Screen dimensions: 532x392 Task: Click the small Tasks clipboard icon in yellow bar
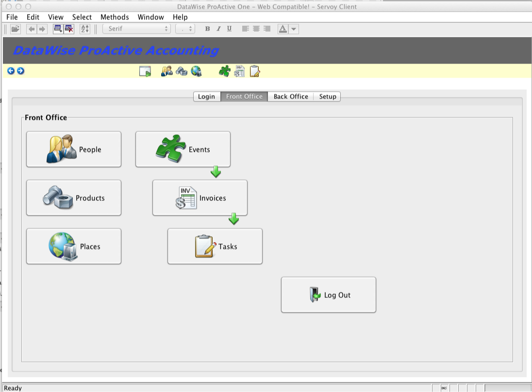(x=254, y=71)
